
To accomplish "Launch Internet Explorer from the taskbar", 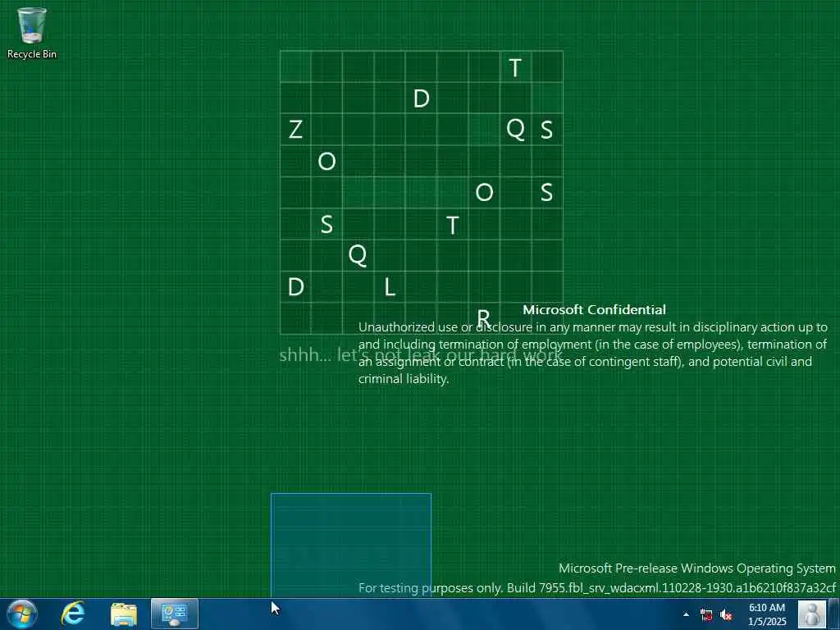I will tap(73, 614).
